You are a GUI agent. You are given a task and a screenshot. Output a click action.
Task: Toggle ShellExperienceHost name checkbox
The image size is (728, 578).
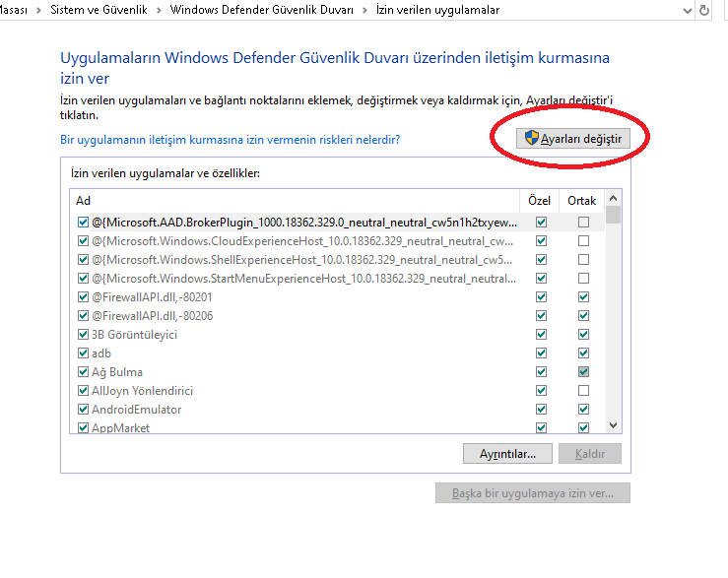(x=83, y=260)
